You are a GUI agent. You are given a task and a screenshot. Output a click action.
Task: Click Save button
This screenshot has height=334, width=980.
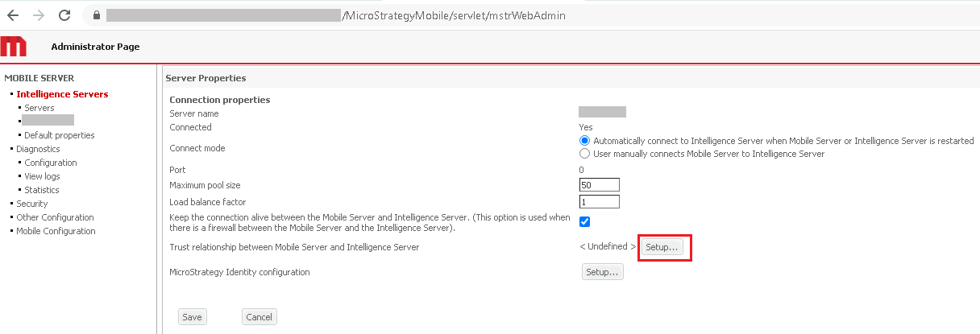tap(192, 317)
